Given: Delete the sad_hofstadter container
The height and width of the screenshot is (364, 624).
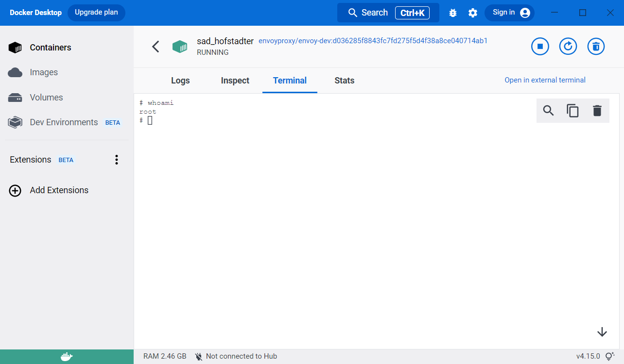Looking at the screenshot, I should coord(596,47).
